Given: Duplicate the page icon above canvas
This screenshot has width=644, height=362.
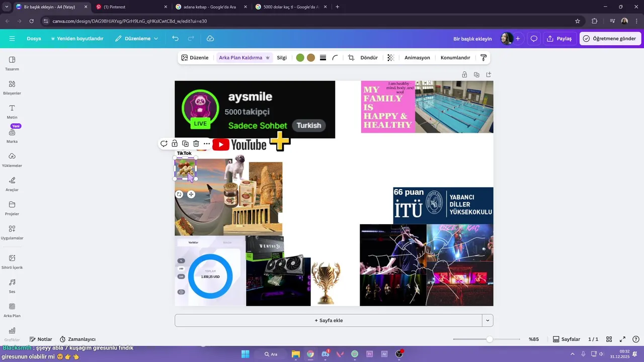Looking at the screenshot, I should click(476, 74).
